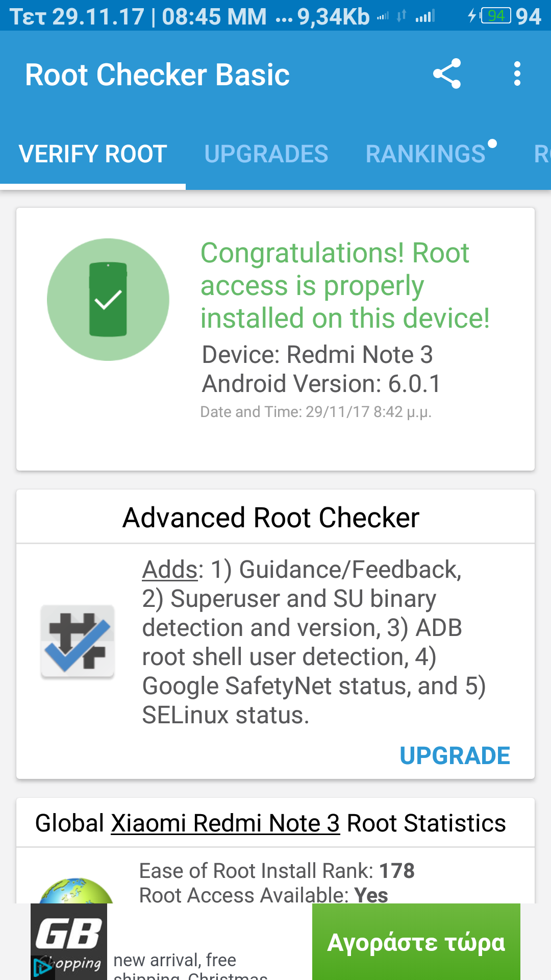Viewport: 551px width, 980px height.
Task: Tap the share icon in header
Action: point(447,74)
